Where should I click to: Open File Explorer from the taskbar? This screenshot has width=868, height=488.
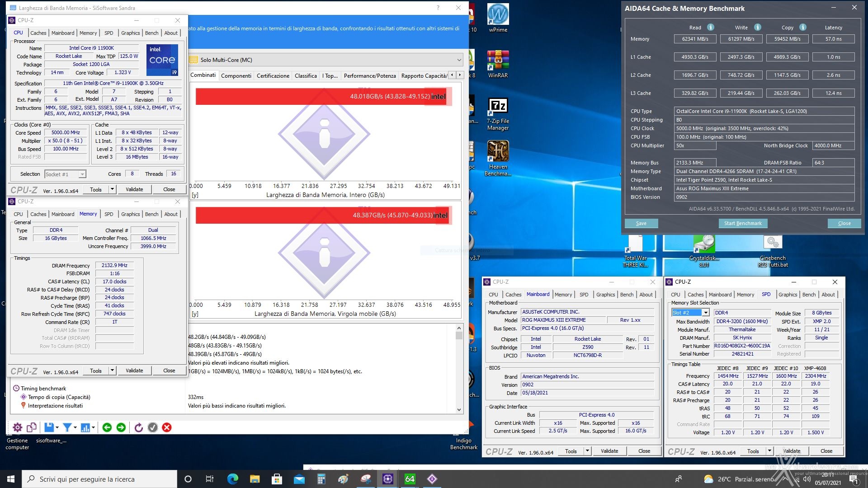(255, 479)
